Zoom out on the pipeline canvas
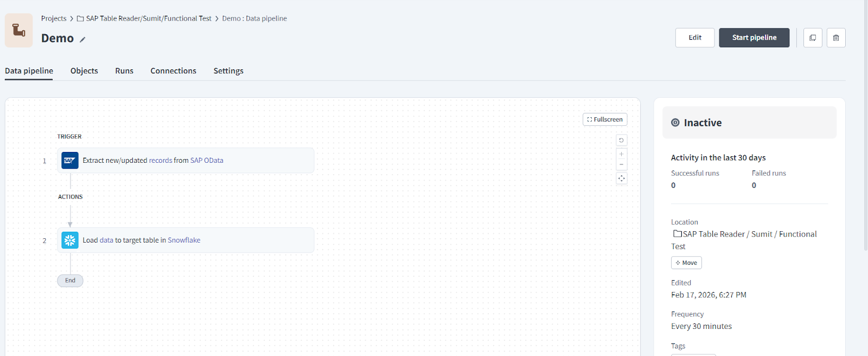The image size is (868, 356). (x=622, y=164)
